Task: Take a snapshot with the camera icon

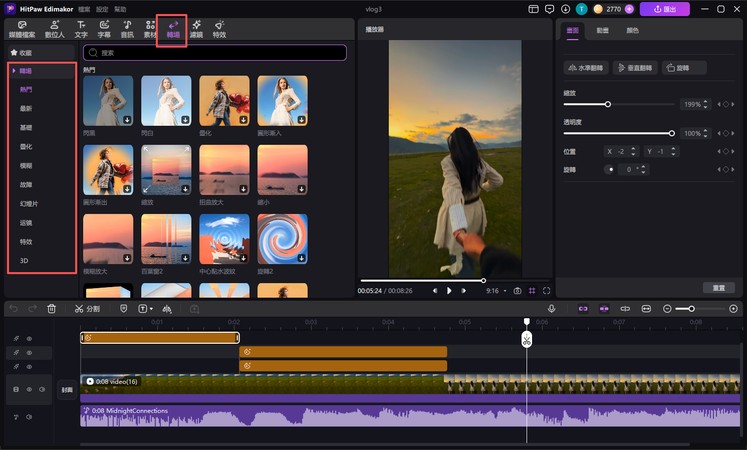Action: (x=517, y=291)
